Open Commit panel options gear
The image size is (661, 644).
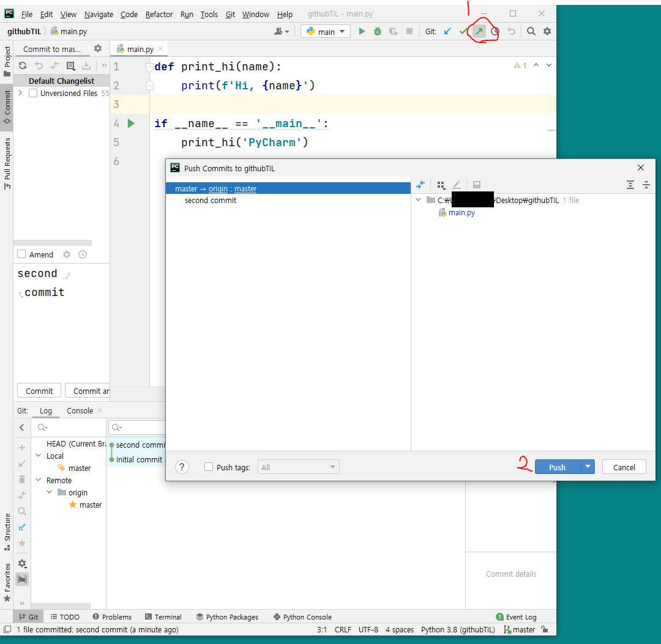[x=98, y=48]
